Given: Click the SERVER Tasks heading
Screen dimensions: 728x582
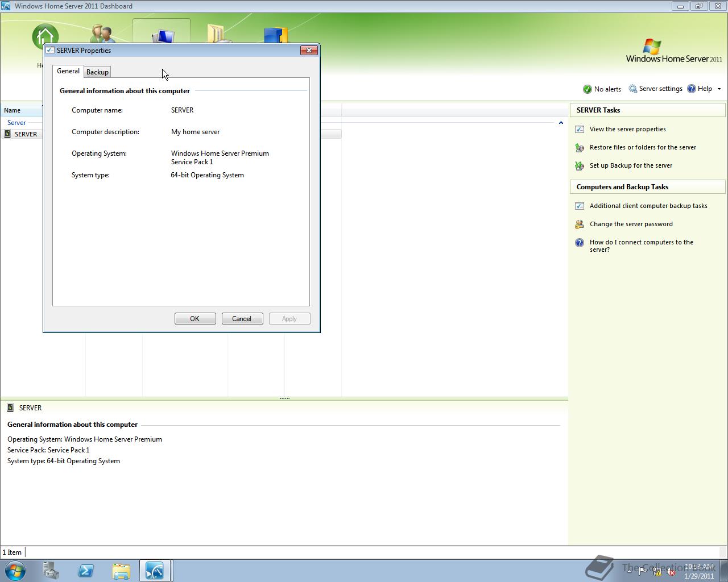Looking at the screenshot, I should click(x=598, y=110).
